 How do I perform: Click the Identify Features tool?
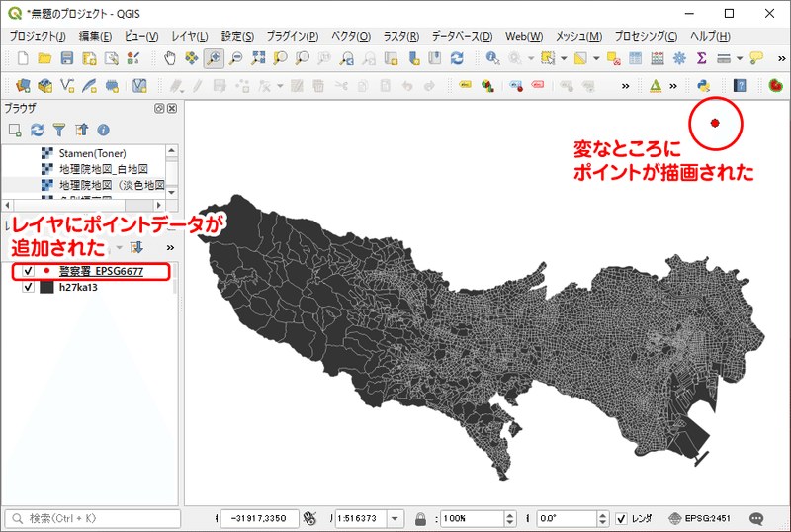click(x=492, y=58)
